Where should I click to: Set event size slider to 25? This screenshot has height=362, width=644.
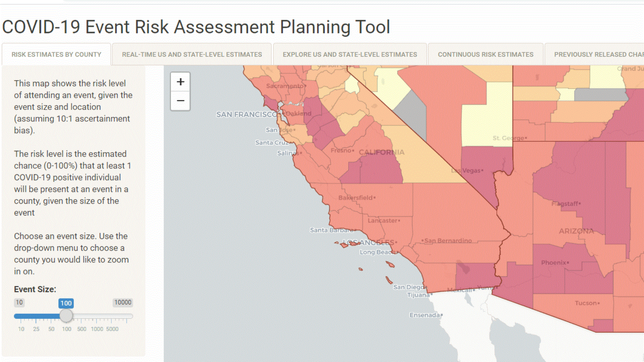click(36, 316)
